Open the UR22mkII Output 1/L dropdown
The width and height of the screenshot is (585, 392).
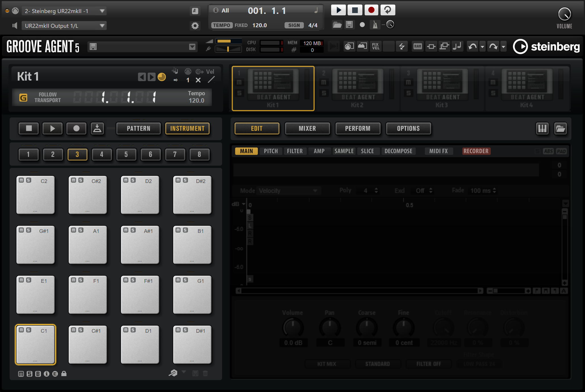pyautogui.click(x=64, y=26)
